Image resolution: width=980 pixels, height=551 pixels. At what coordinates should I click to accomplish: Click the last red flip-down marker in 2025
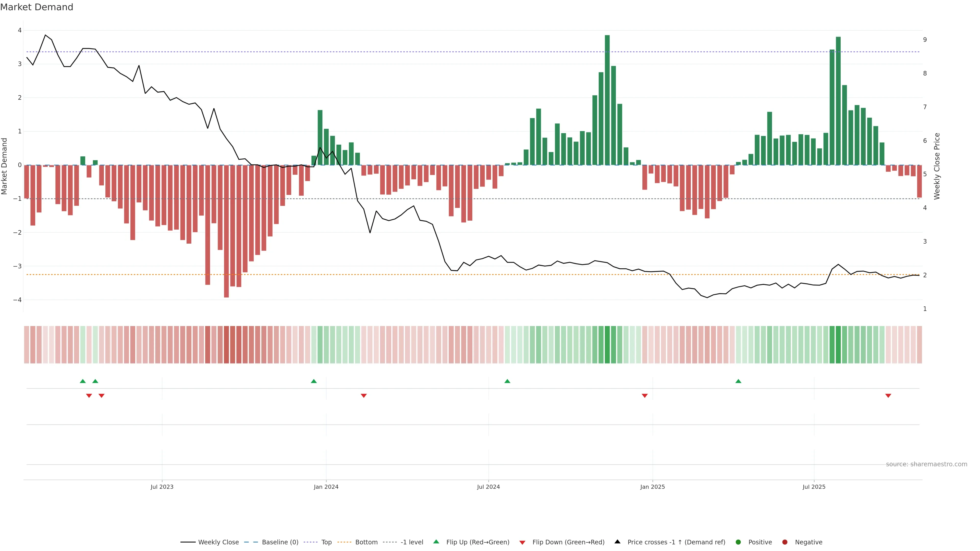pyautogui.click(x=888, y=396)
